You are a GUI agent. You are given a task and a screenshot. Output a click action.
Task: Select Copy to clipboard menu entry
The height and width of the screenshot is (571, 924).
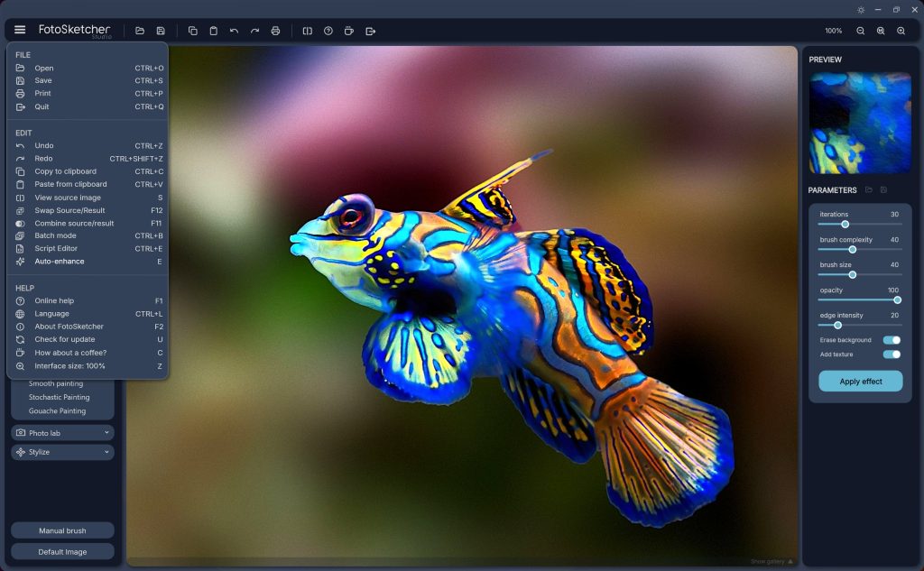click(88, 171)
